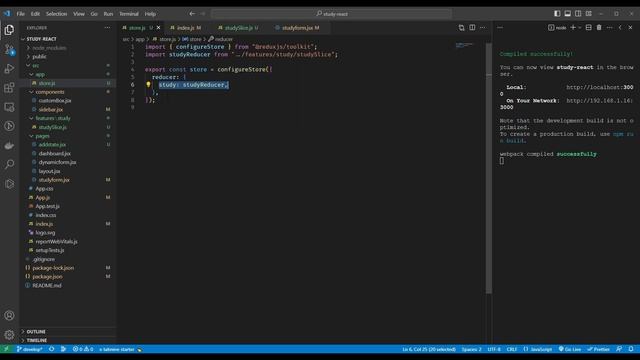Switch to the index.js editor tab

click(x=186, y=28)
